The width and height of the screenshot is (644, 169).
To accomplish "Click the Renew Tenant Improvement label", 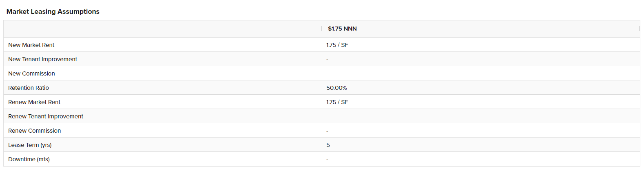I will (x=46, y=116).
